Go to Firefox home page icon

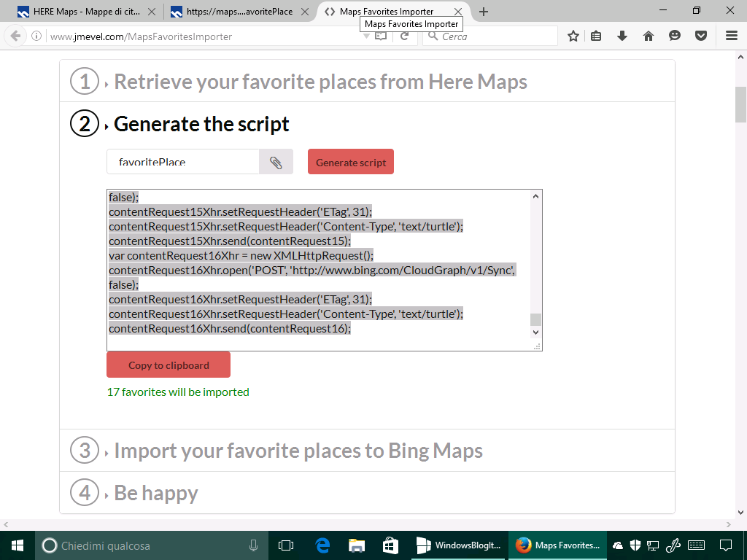click(649, 36)
